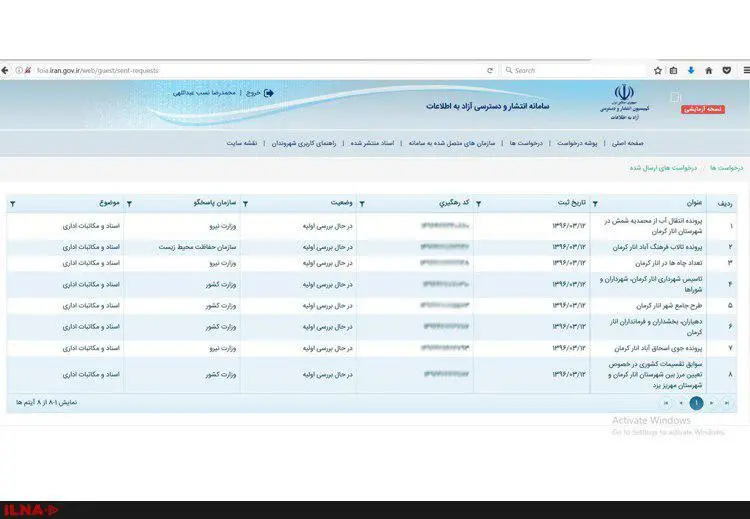Open the صفحه اصلی menu item
Viewport: 750px width, 519px height.
pos(628,143)
